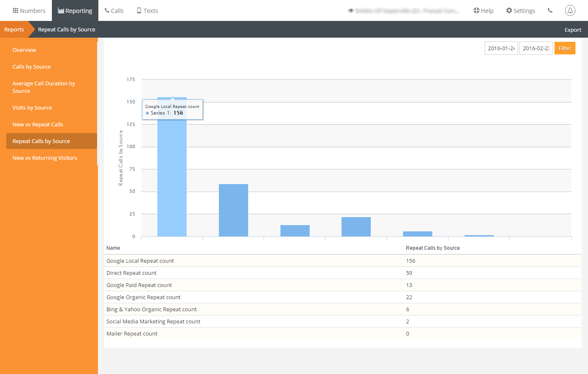Click the Name column header
588x374 pixels.
(x=113, y=248)
